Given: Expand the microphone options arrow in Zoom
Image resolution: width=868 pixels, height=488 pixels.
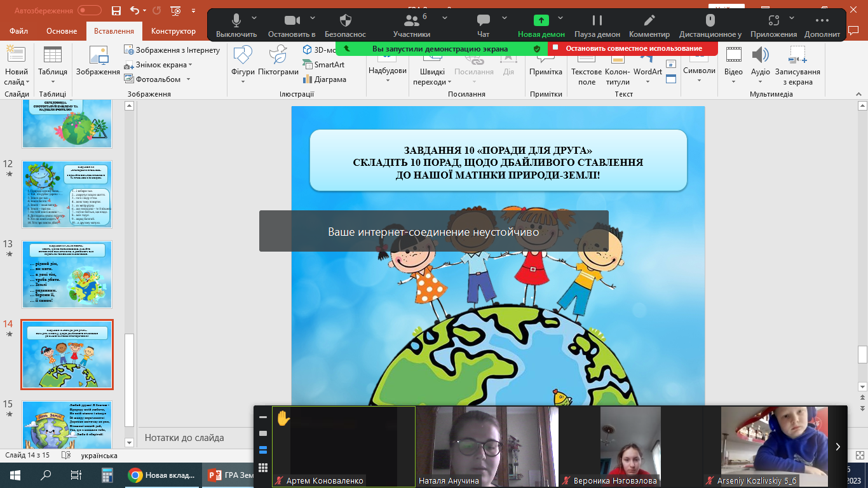Looking at the screenshot, I should (254, 18).
